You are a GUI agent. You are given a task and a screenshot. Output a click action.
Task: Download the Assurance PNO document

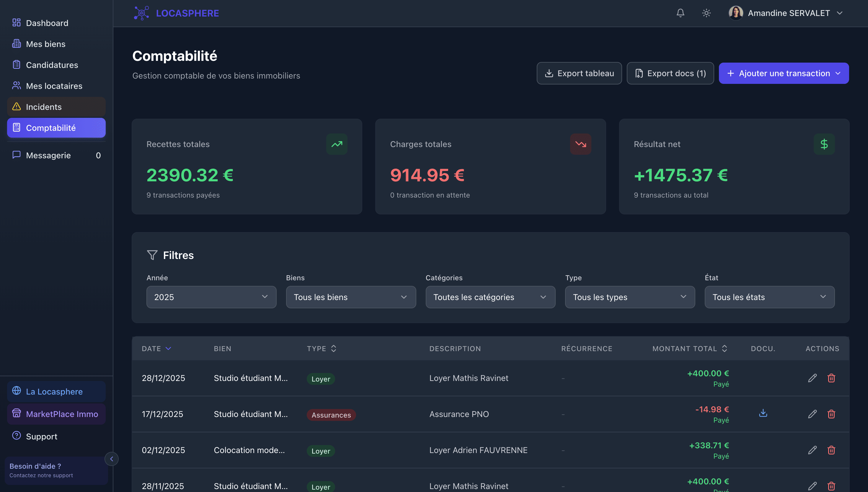(763, 413)
